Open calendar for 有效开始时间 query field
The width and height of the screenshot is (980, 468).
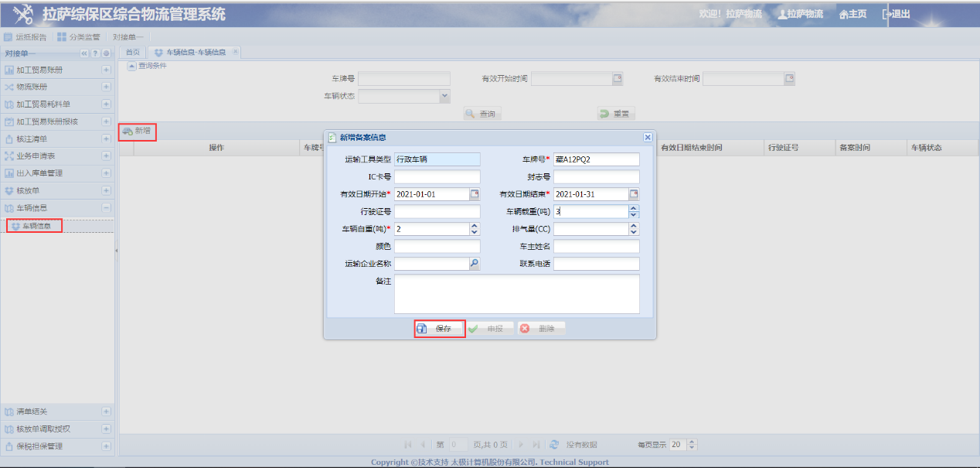(x=617, y=79)
